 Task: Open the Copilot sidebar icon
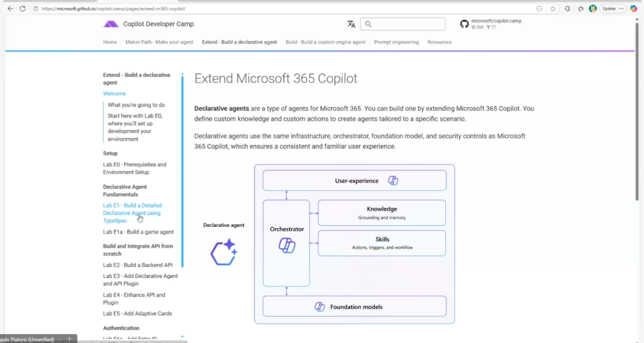click(x=633, y=9)
